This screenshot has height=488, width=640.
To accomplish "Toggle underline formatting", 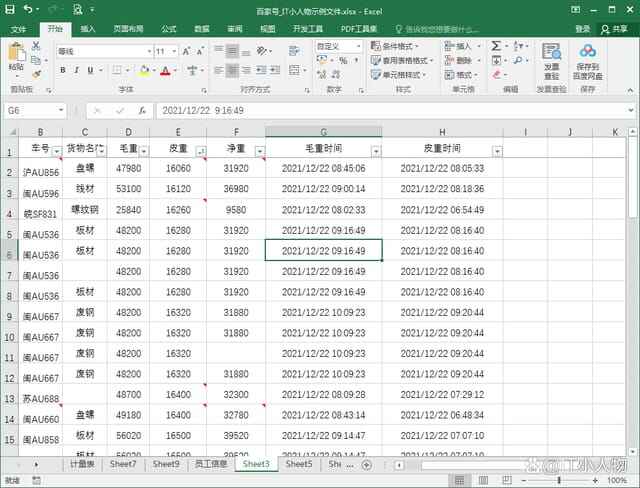I will point(91,70).
